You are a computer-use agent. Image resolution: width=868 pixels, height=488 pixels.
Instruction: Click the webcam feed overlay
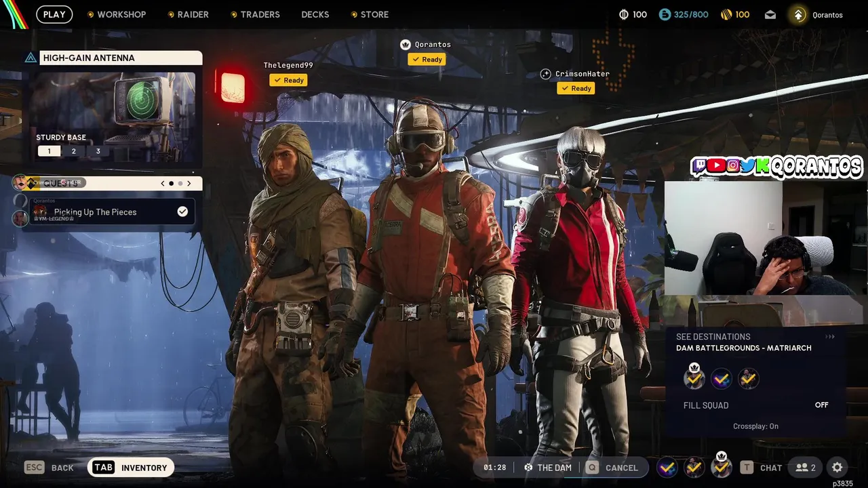(766, 238)
